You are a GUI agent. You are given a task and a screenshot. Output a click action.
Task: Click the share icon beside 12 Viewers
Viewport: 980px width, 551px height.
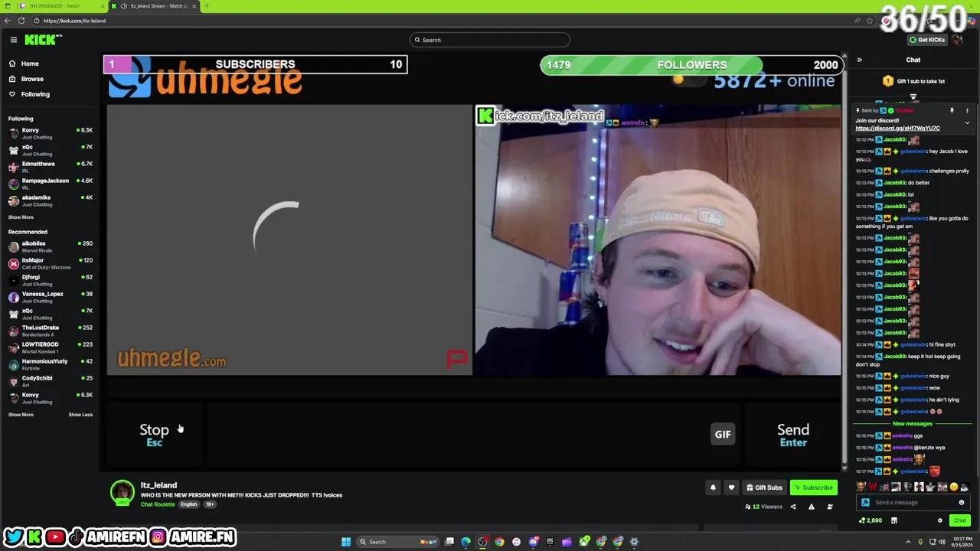pyautogui.click(x=792, y=507)
